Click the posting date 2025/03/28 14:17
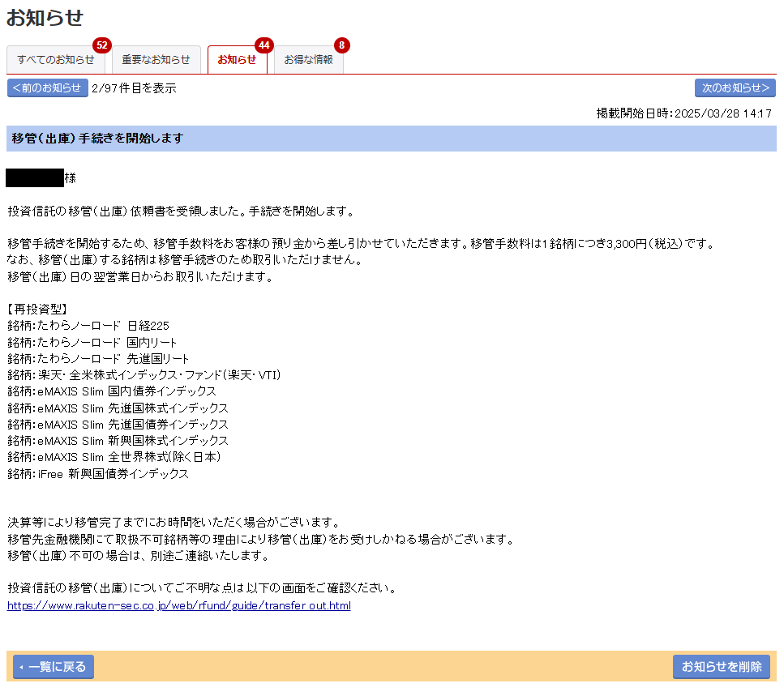 [723, 113]
